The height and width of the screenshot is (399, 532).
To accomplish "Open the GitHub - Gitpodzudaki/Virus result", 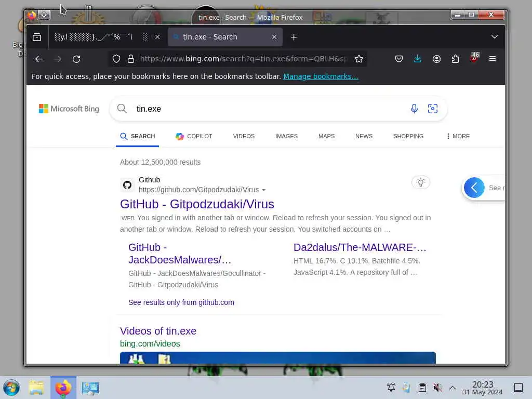I will pos(197,204).
